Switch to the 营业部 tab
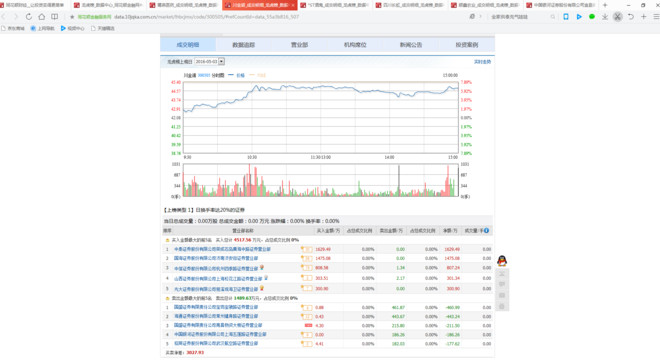 [299, 45]
